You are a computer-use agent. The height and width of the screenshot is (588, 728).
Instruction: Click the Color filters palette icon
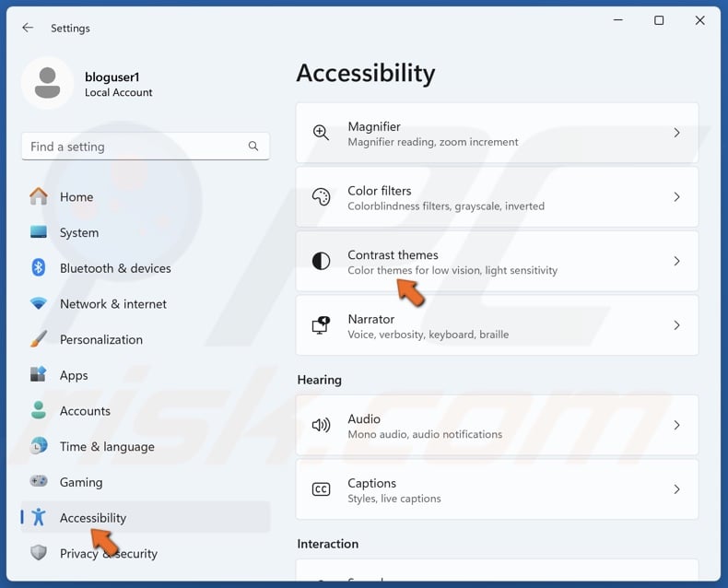(321, 197)
